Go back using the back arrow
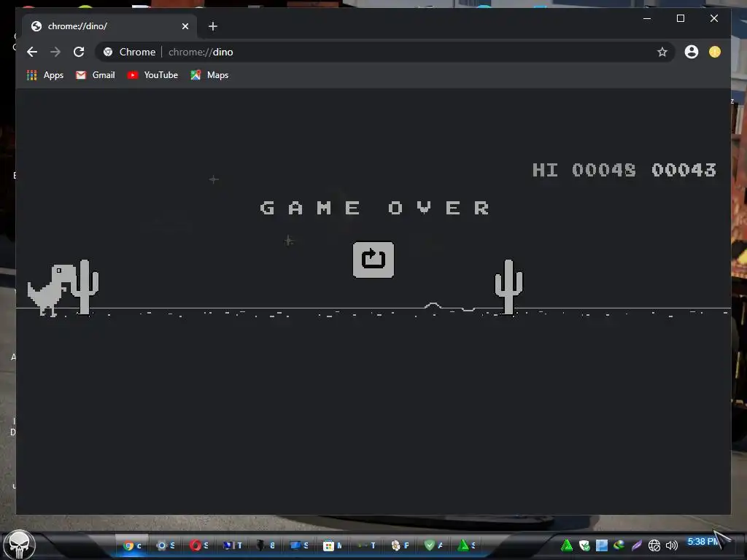This screenshot has height=560, width=747. [x=32, y=52]
